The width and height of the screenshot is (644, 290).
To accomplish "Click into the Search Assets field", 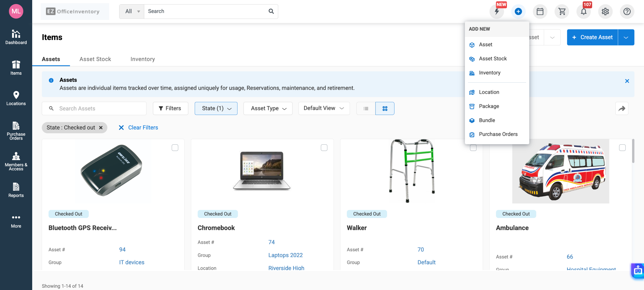I will point(98,108).
